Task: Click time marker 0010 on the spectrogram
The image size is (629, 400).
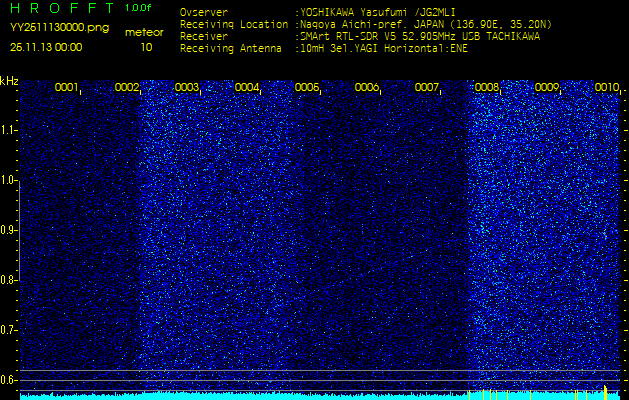Action: (x=606, y=87)
